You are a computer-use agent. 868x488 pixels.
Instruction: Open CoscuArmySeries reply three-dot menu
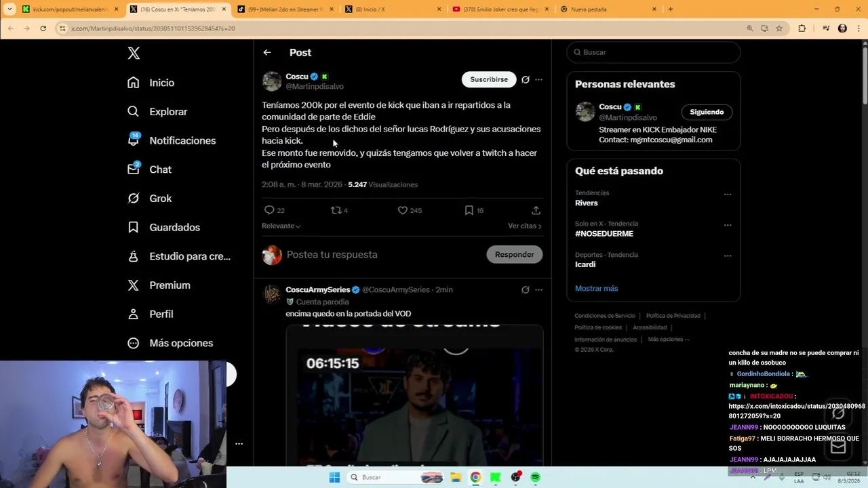click(x=538, y=289)
